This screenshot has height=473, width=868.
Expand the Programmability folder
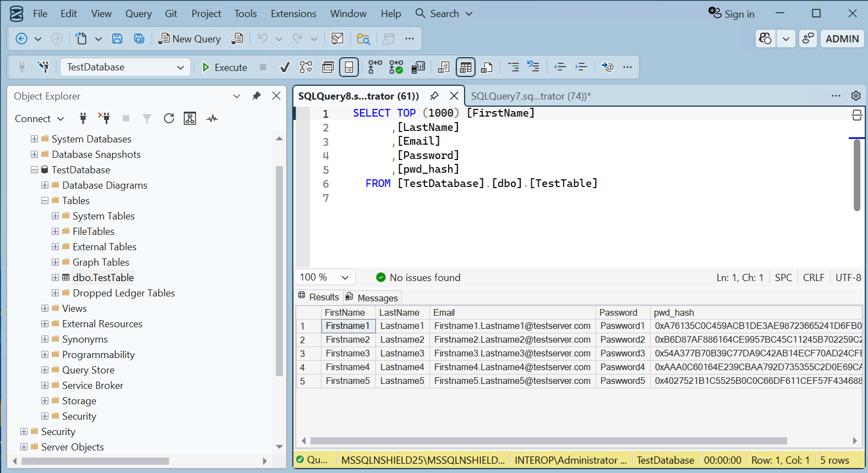tap(45, 354)
